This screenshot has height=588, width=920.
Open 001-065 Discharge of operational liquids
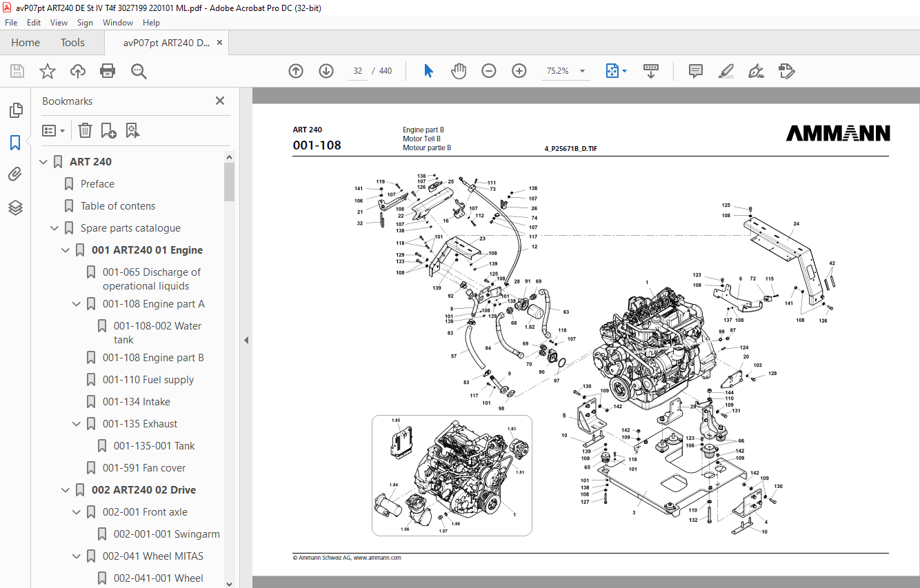[x=152, y=279]
